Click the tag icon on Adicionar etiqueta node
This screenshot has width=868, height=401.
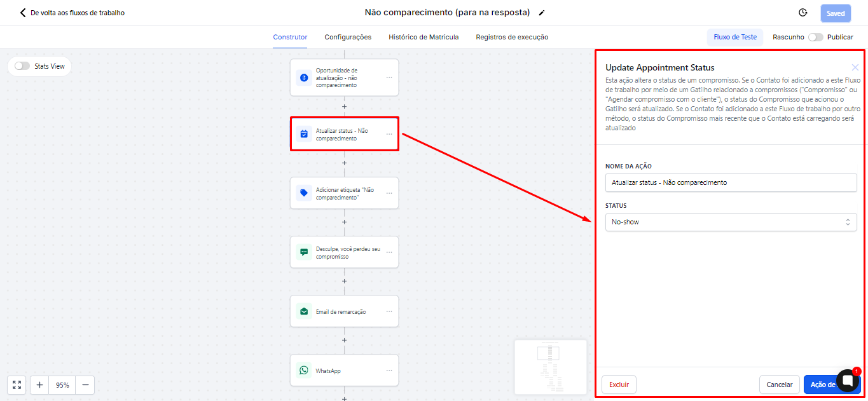click(304, 193)
